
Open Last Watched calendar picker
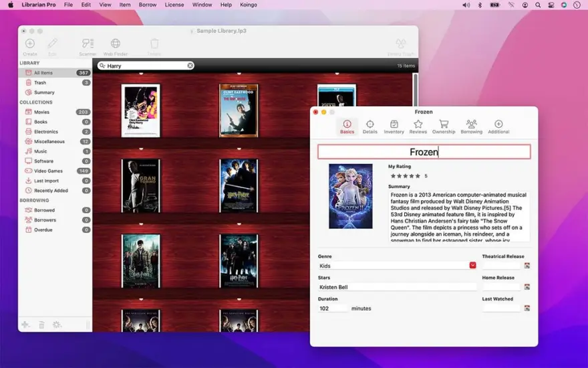[x=527, y=308]
